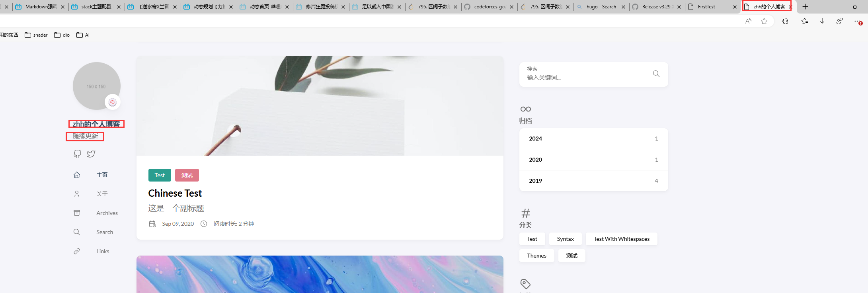This screenshot has height=293, width=868.
Task: Open the zhh的个人博客 site title link
Action: (x=96, y=124)
